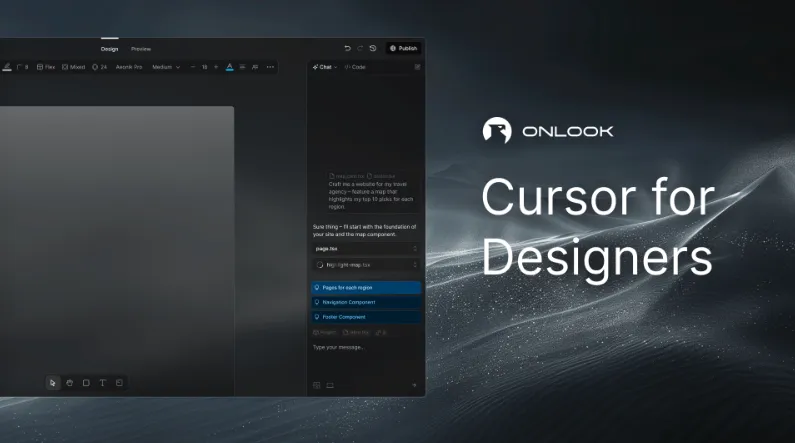Open the text color A swatch
795x443 pixels.
pos(230,67)
